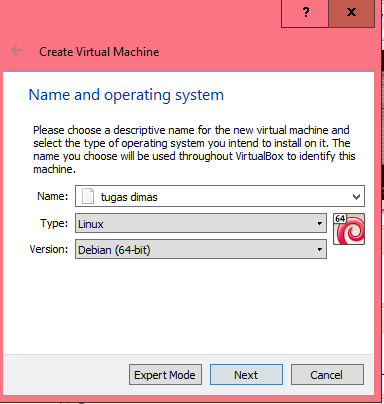Open the Version dropdown showing Debian (64-bit)
384x404 pixels.
201,249
